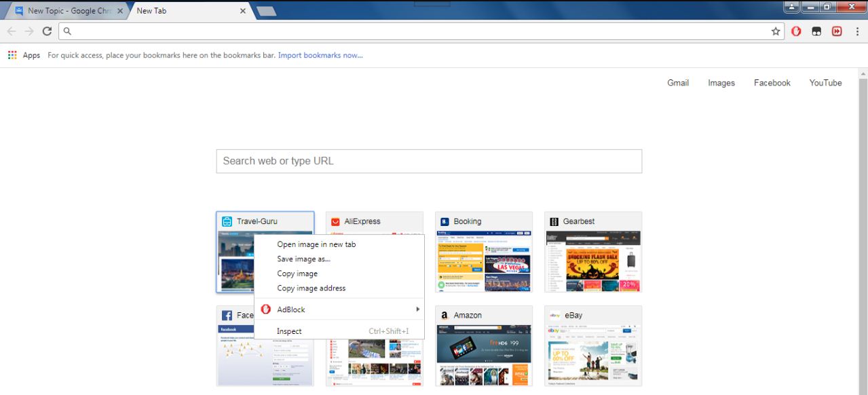Select Copy image from context menu
The height and width of the screenshot is (395, 868).
[x=339, y=274]
